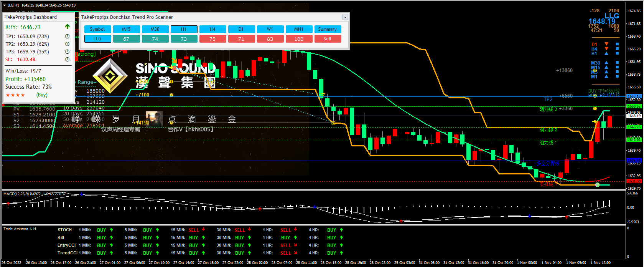Image resolution: width=644 pixels, height=267 pixels.
Task: Click the green 67 M15 score cell
Action: pos(126,39)
